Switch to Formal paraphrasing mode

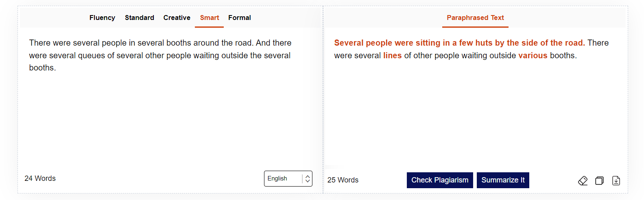(x=240, y=18)
